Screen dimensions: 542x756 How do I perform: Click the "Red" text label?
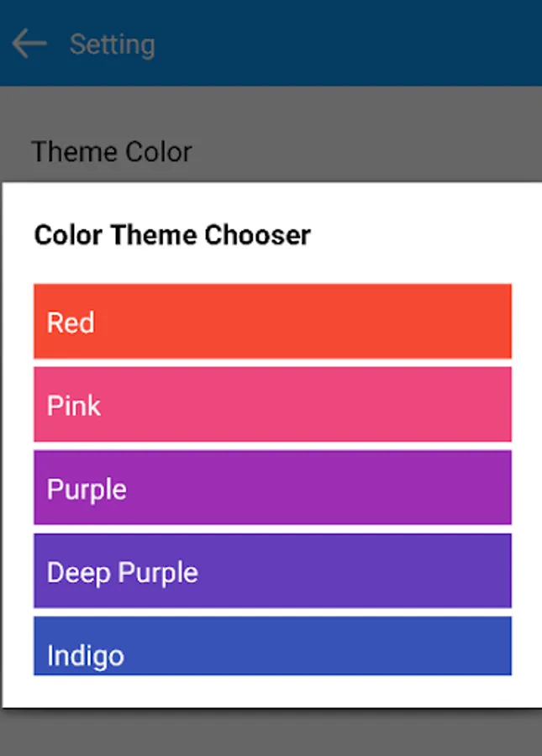tap(71, 323)
